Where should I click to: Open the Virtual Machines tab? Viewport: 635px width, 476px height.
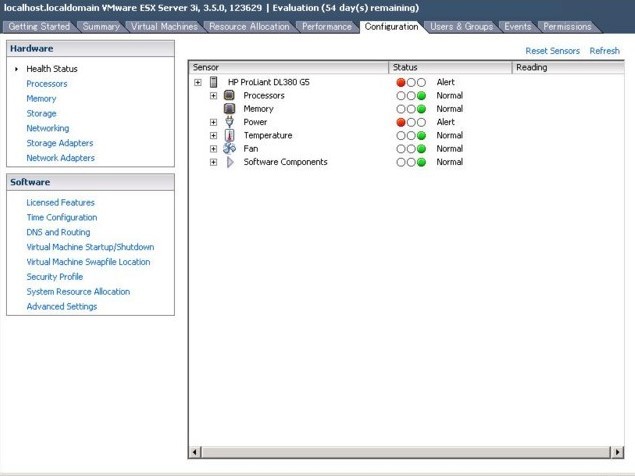click(164, 27)
